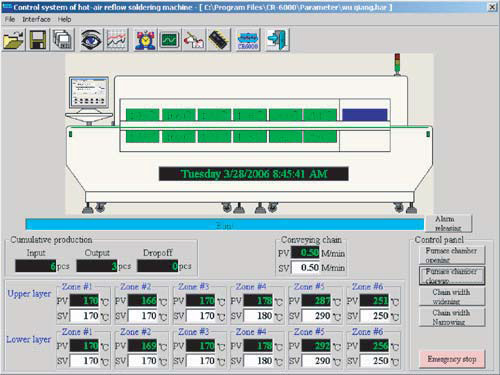Click the Chain width Narrowing button
500x375 pixels.
coord(452,317)
